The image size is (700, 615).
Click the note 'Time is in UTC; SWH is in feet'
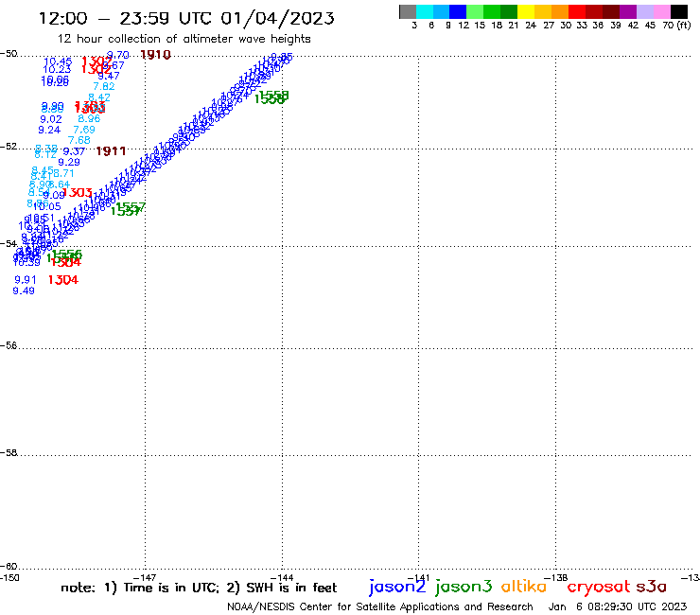(x=199, y=588)
